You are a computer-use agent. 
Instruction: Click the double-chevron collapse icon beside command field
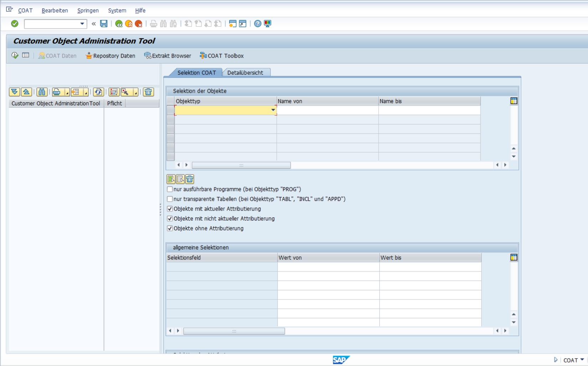tap(94, 24)
